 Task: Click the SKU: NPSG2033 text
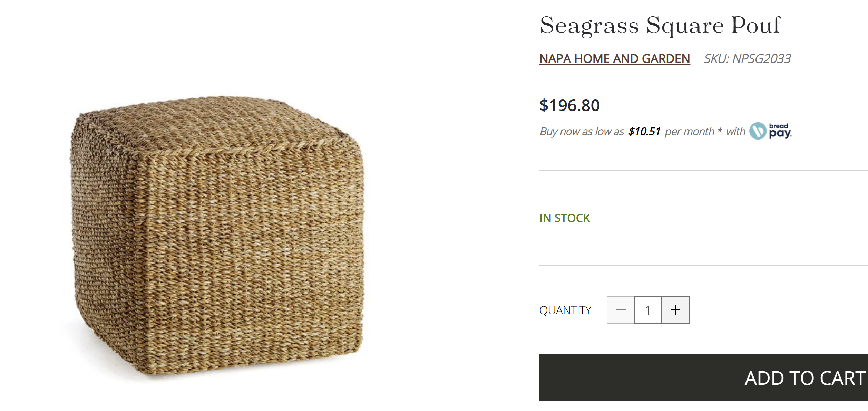click(x=747, y=59)
